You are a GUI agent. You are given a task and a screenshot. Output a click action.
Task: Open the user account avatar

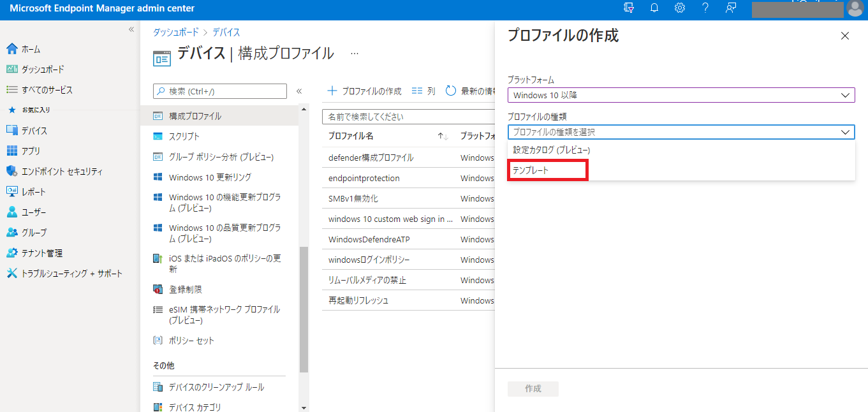(855, 8)
